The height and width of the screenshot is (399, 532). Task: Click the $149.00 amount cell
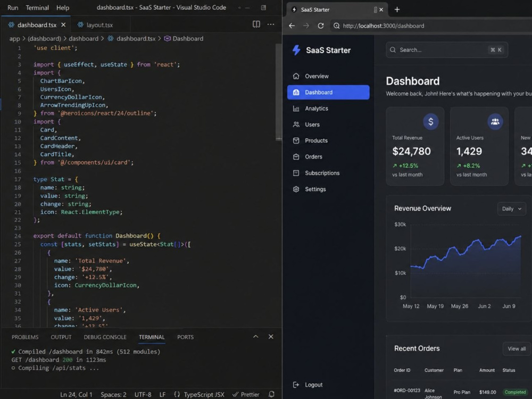(x=487, y=392)
